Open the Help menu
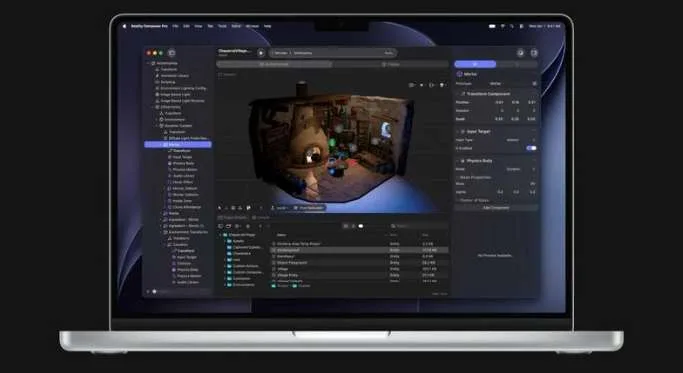 click(267, 26)
